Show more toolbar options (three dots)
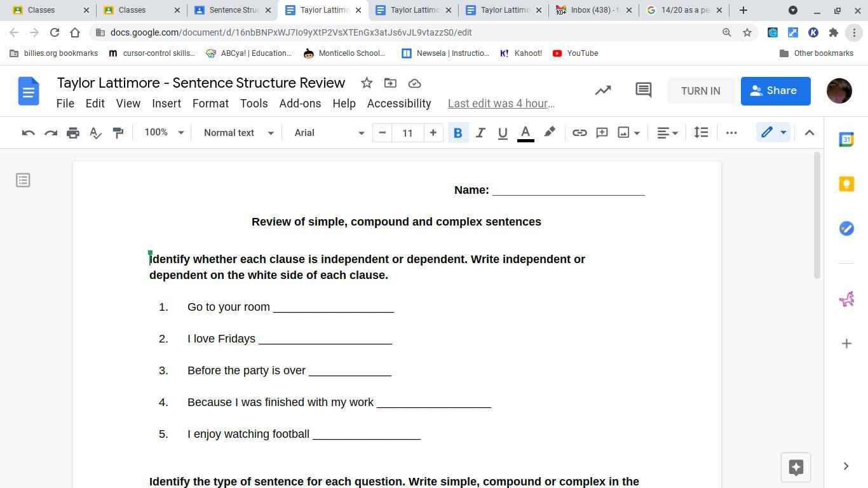Viewport: 868px width, 488px height. click(x=731, y=133)
